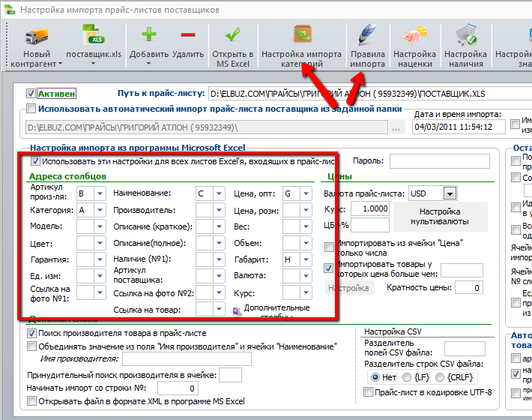
Task: Expand the Новый контрагент dropdown arrow
Action: tap(60, 64)
